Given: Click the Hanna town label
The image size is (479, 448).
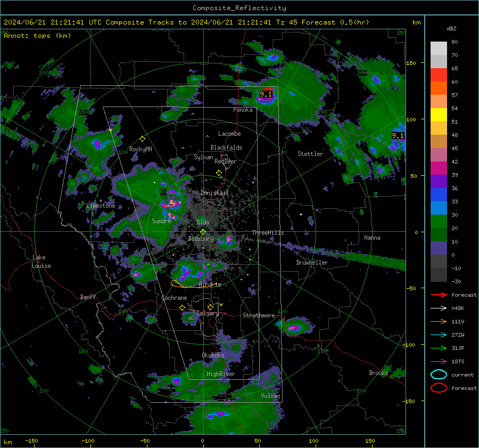Looking at the screenshot, I should (x=372, y=238).
